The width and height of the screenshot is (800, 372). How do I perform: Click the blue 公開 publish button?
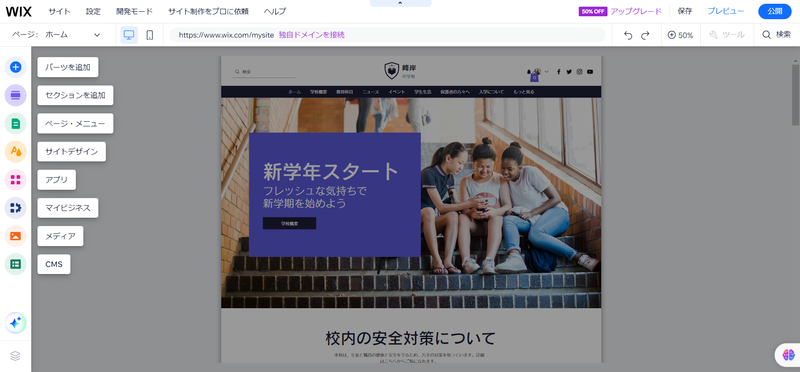pyautogui.click(x=774, y=11)
